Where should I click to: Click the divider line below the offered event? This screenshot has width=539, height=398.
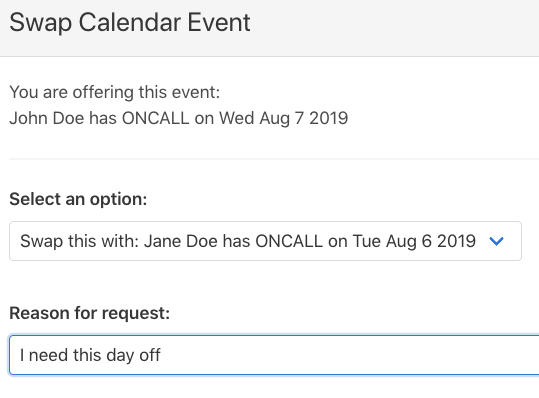(274, 159)
